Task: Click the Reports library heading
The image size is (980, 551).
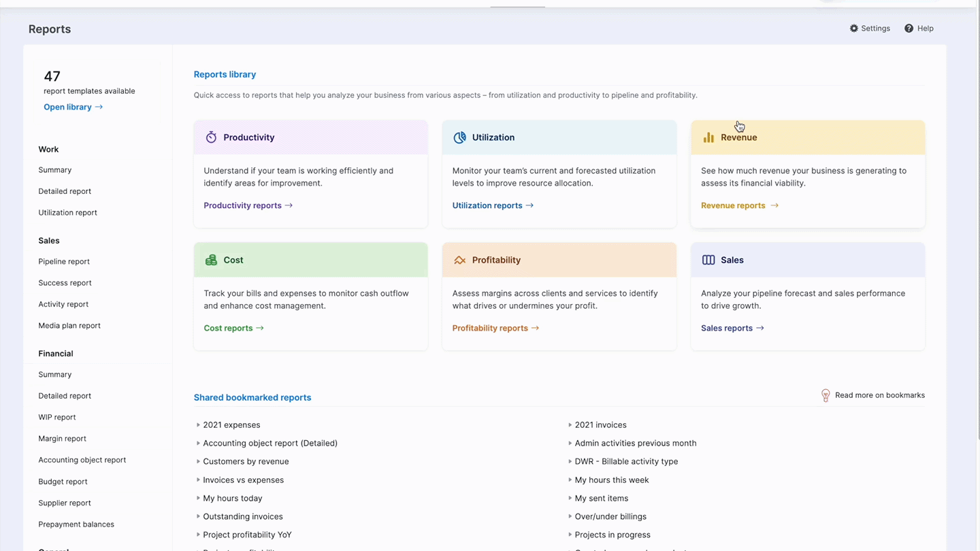Action: (225, 74)
